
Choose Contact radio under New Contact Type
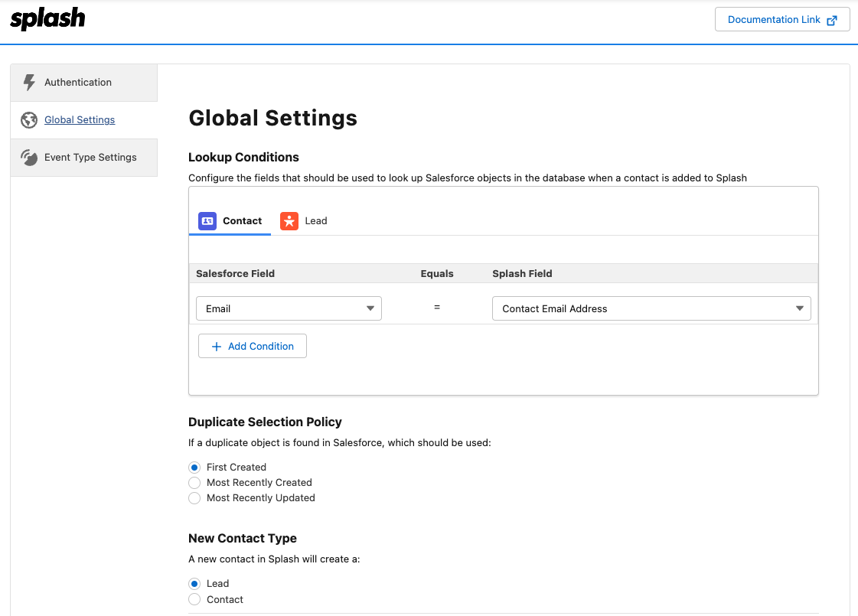[194, 600]
